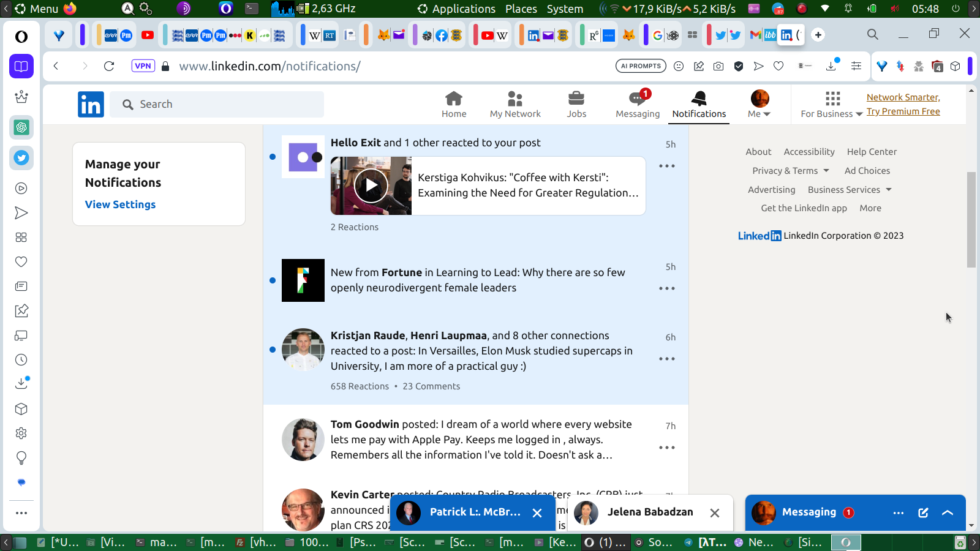Open options for Hello Exit reaction notification
Image resolution: width=980 pixels, height=551 pixels.
click(667, 166)
